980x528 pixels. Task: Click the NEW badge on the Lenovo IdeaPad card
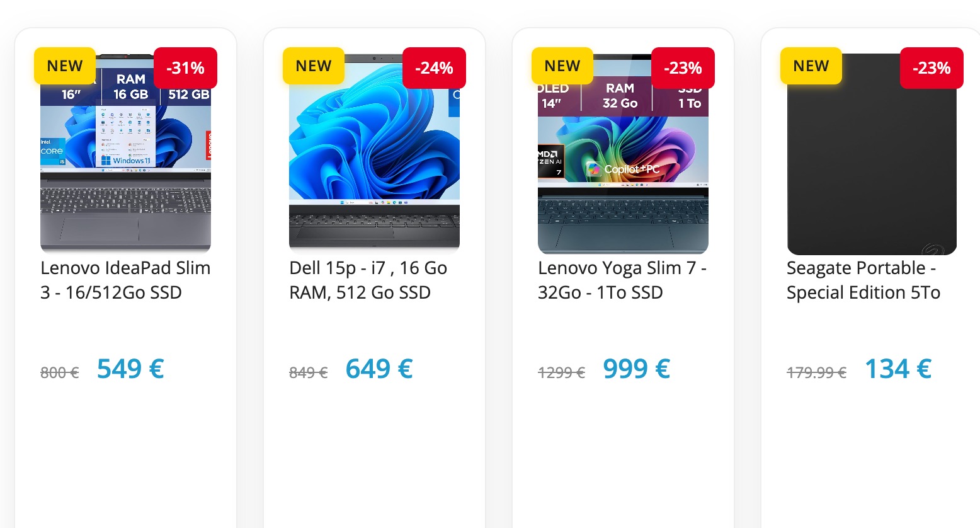65,66
